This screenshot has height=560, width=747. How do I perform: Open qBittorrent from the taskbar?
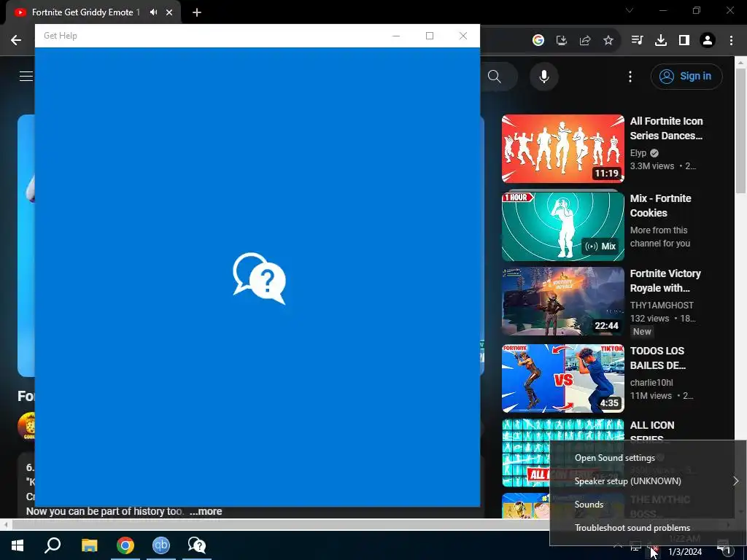click(161, 545)
